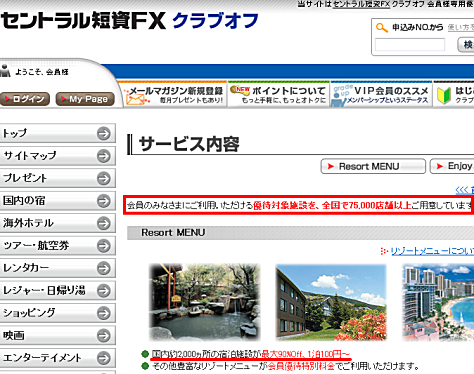Open the メールマガジン新規登録 banner tab

pyautogui.click(x=172, y=95)
